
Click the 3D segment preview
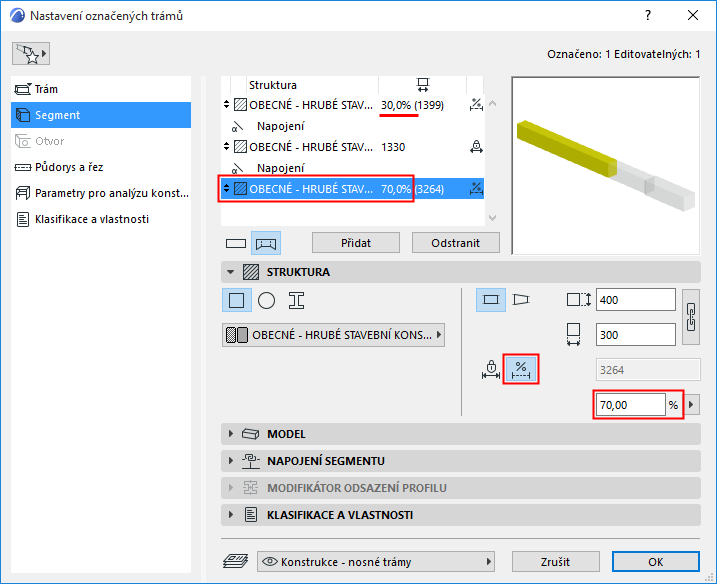pyautogui.click(x=606, y=166)
